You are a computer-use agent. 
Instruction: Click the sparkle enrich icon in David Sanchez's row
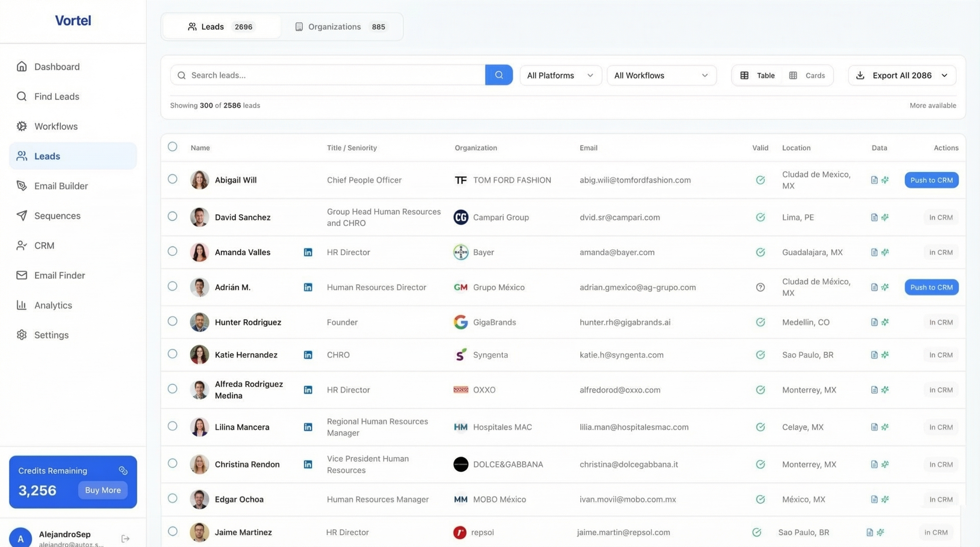pyautogui.click(x=885, y=217)
